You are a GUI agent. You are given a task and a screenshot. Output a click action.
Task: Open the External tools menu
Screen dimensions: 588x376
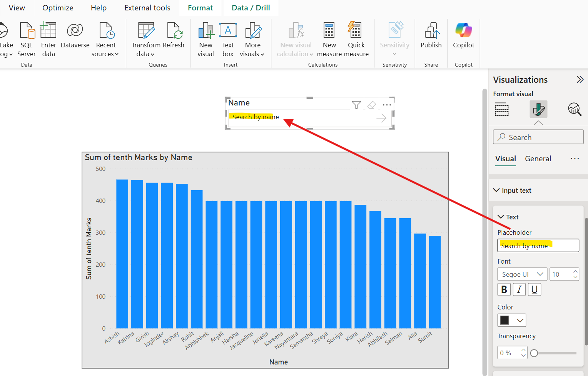pos(147,7)
